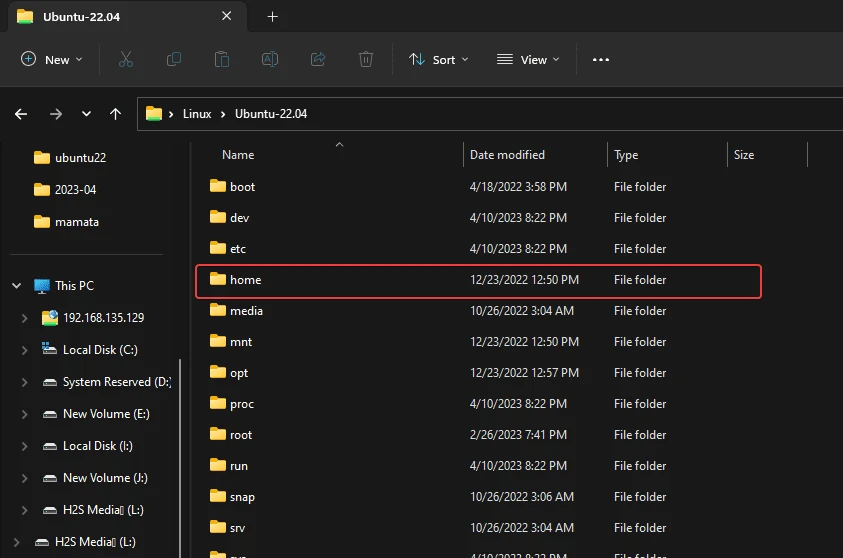Select the opt folder
Image resolution: width=843 pixels, height=558 pixels.
pyautogui.click(x=229, y=373)
